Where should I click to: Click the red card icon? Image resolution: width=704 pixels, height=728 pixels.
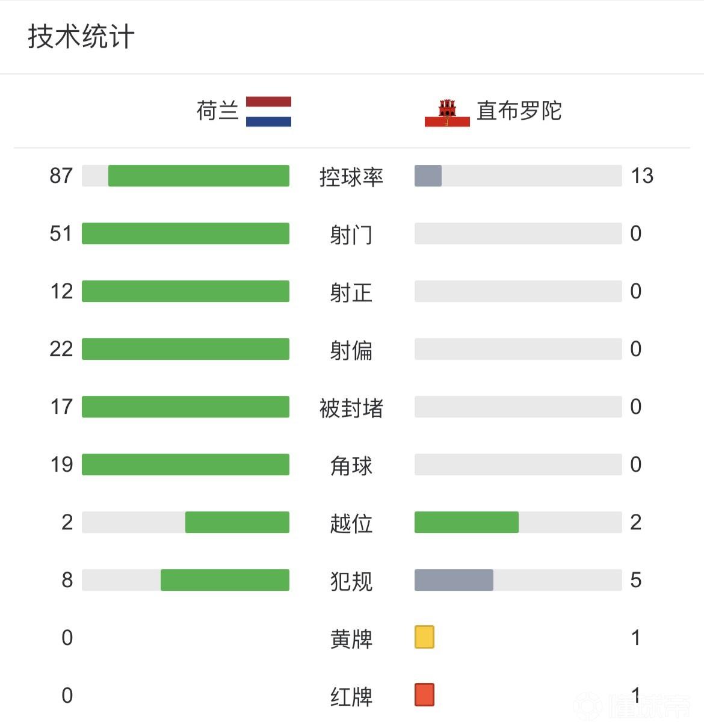click(x=424, y=695)
